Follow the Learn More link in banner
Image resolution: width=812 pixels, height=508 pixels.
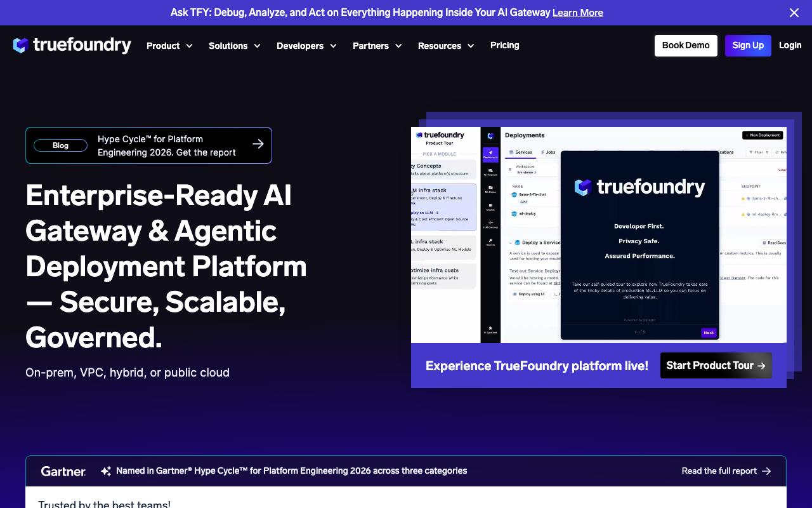tap(578, 13)
